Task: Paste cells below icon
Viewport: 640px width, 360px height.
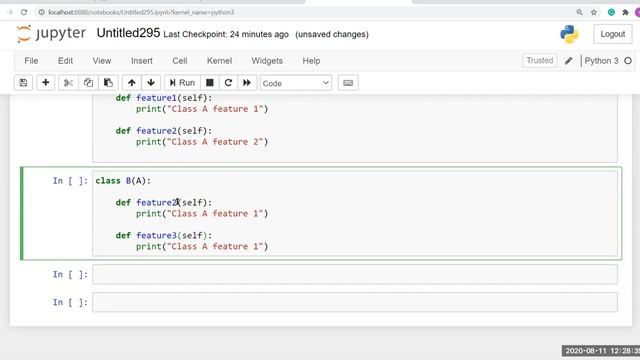Action: 108,83
